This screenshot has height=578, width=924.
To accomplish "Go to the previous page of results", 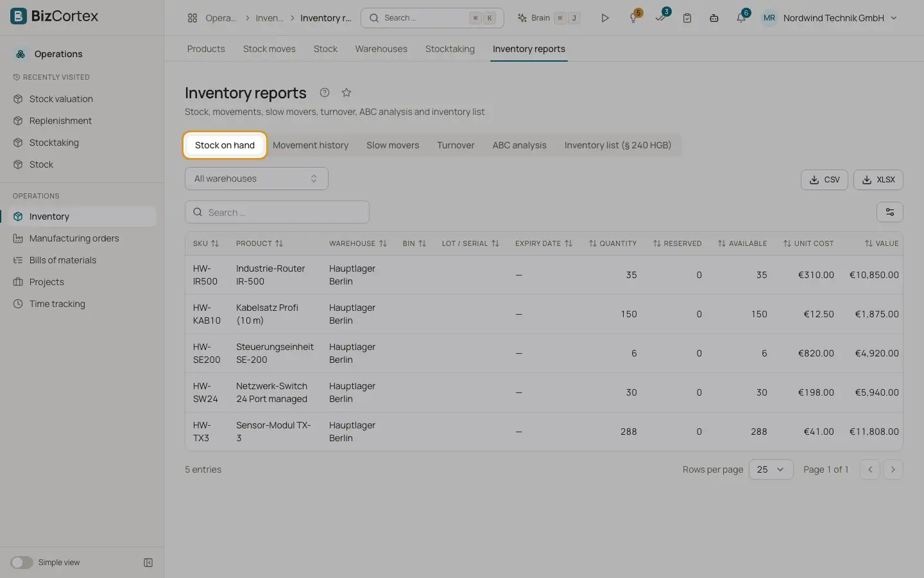I will (x=870, y=469).
